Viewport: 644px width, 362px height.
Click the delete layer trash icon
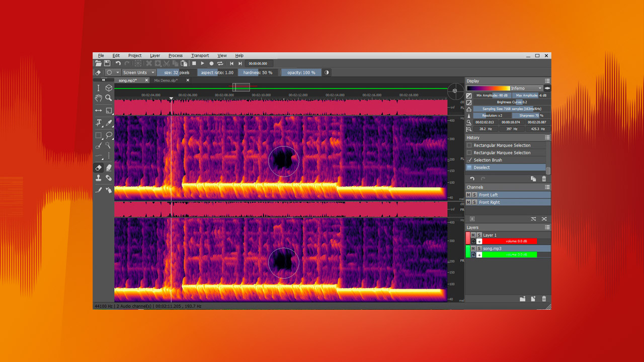tap(544, 299)
